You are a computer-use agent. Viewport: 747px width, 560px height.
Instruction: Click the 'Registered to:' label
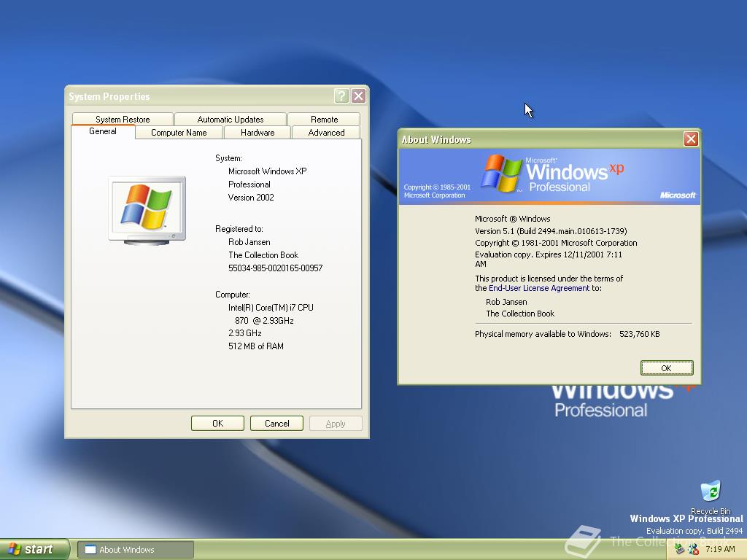[239, 229]
